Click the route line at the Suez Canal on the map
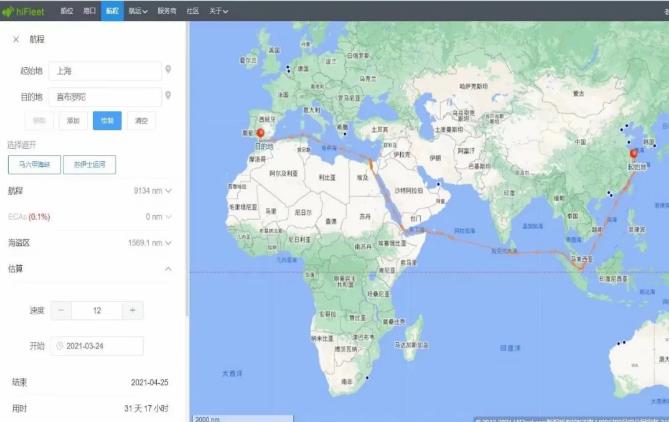The width and height of the screenshot is (669, 422). [371, 165]
